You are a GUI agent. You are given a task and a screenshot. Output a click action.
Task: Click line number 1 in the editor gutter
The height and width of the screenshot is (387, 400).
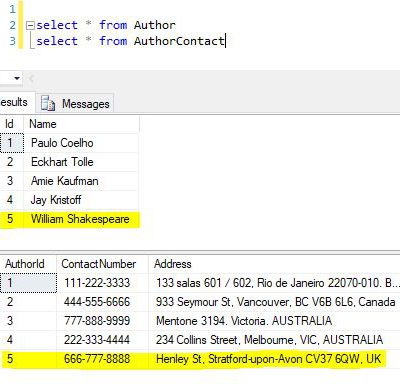click(12, 9)
